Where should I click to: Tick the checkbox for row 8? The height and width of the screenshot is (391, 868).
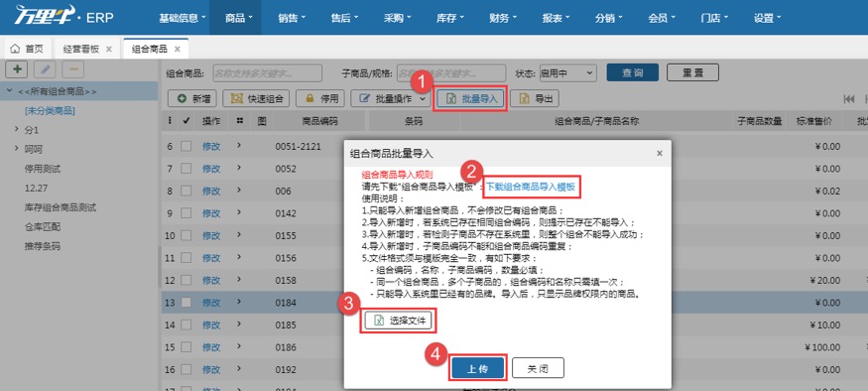click(x=186, y=191)
